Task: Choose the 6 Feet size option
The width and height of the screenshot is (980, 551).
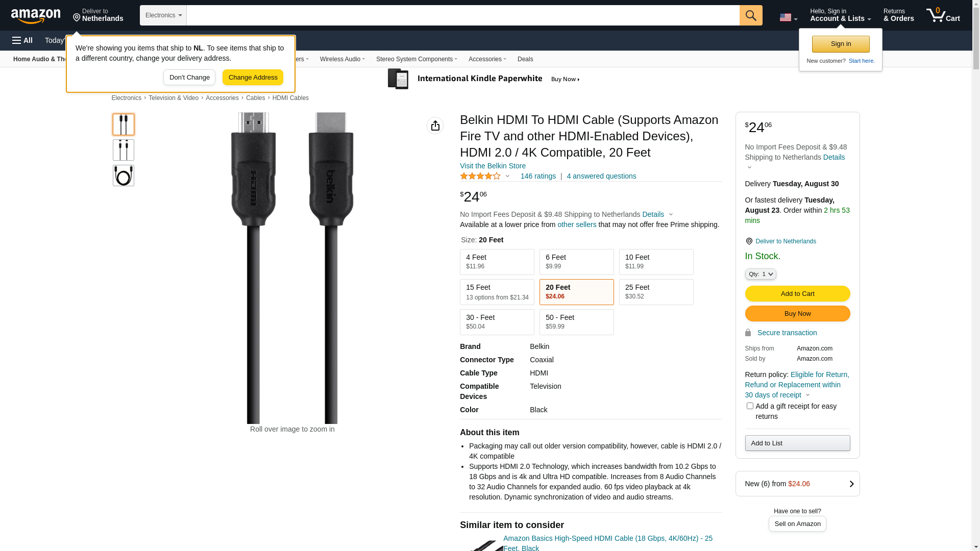Action: click(576, 262)
